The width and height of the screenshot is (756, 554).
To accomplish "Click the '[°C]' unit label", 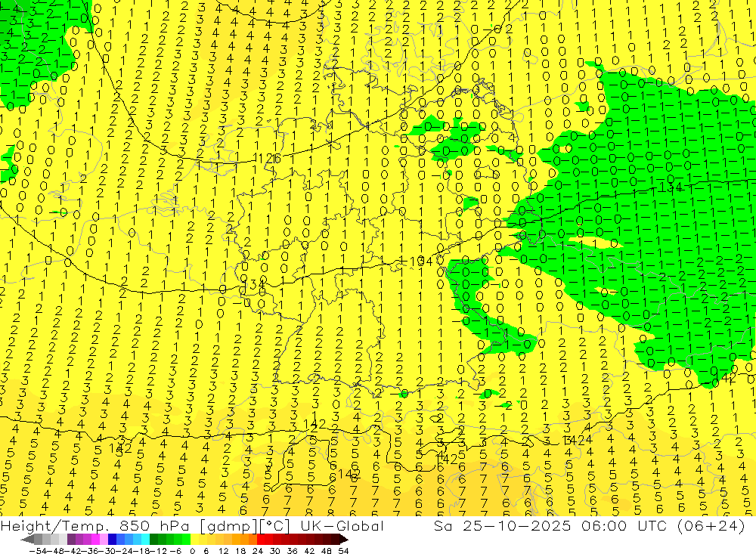I will [274, 527].
